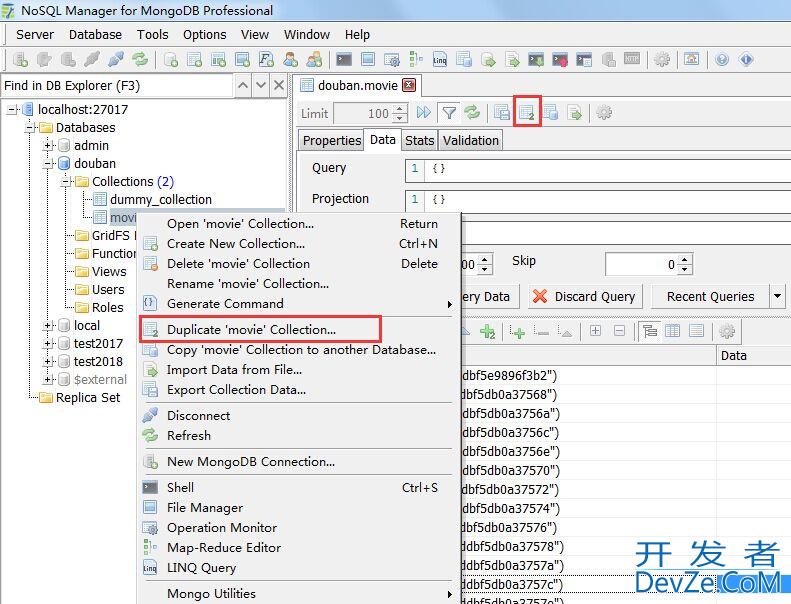
Task: Expand the local database node
Action: point(48,326)
